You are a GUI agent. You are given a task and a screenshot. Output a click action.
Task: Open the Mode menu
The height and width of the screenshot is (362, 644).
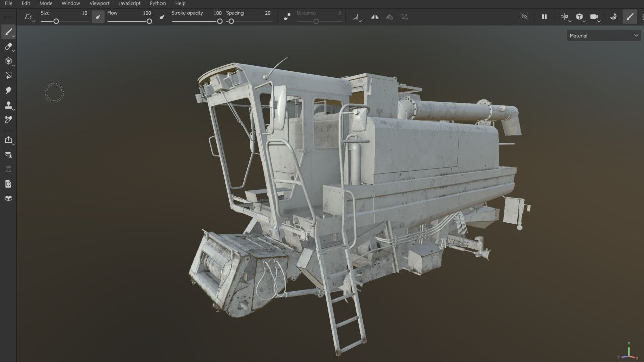(x=46, y=3)
